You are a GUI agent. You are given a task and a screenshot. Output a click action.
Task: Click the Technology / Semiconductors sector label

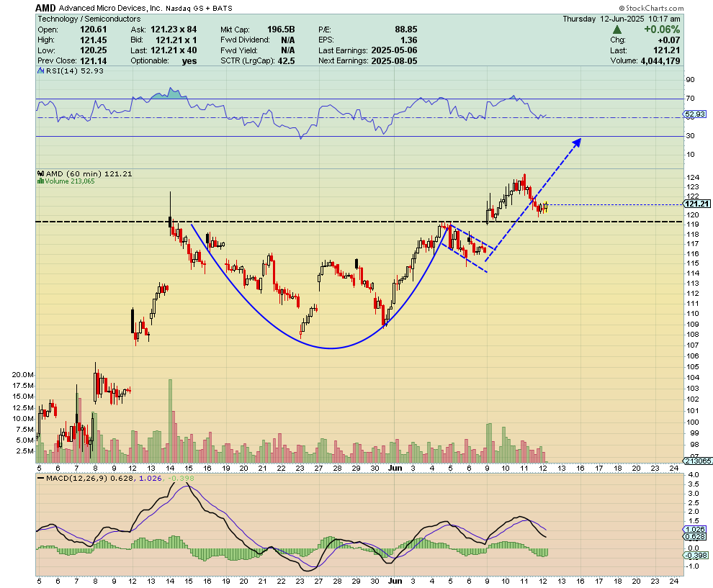(89, 19)
